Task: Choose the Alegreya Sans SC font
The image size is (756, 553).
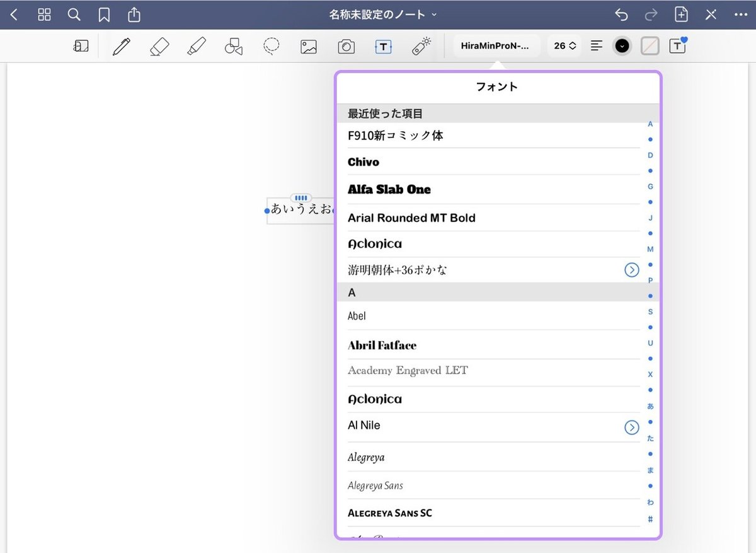Action: (494, 513)
